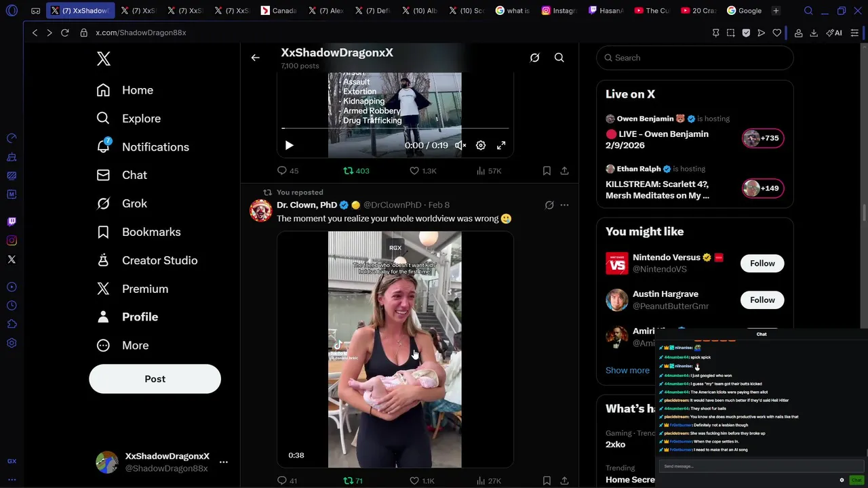
Task: Open browser settings gear in GX sidebar
Action: [x=12, y=343]
